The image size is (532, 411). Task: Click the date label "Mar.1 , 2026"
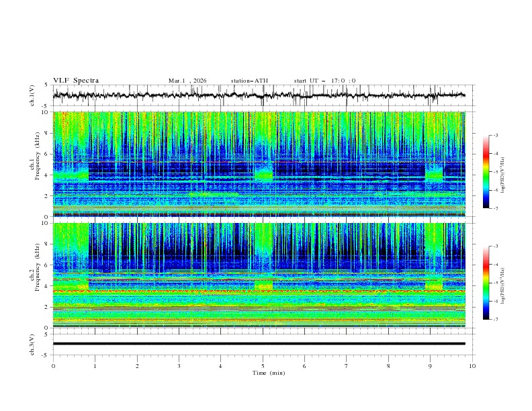[187, 81]
